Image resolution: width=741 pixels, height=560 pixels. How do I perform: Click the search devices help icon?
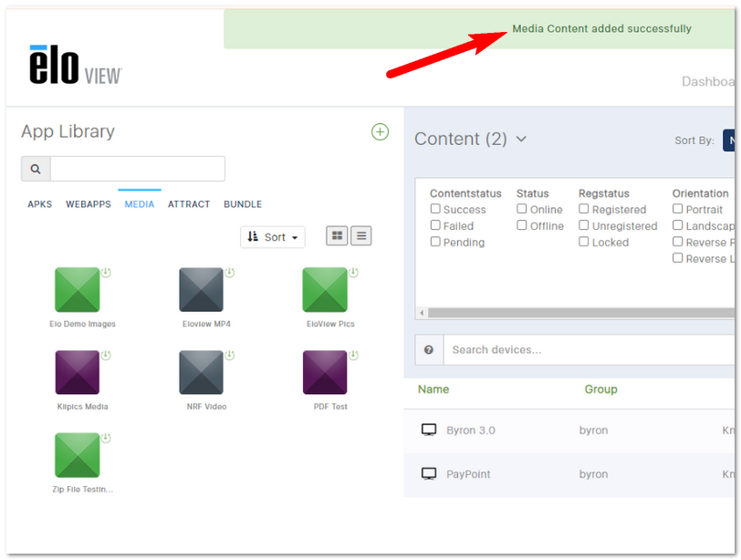tap(429, 350)
